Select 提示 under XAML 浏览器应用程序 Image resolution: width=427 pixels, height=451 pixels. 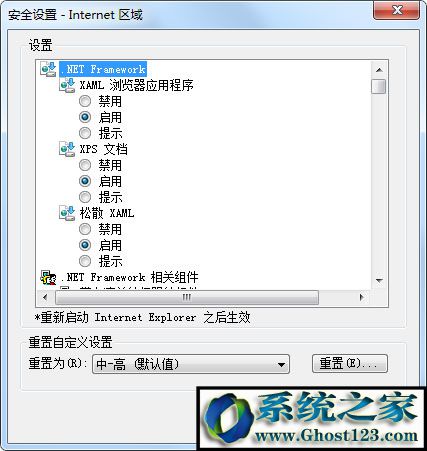click(x=85, y=133)
